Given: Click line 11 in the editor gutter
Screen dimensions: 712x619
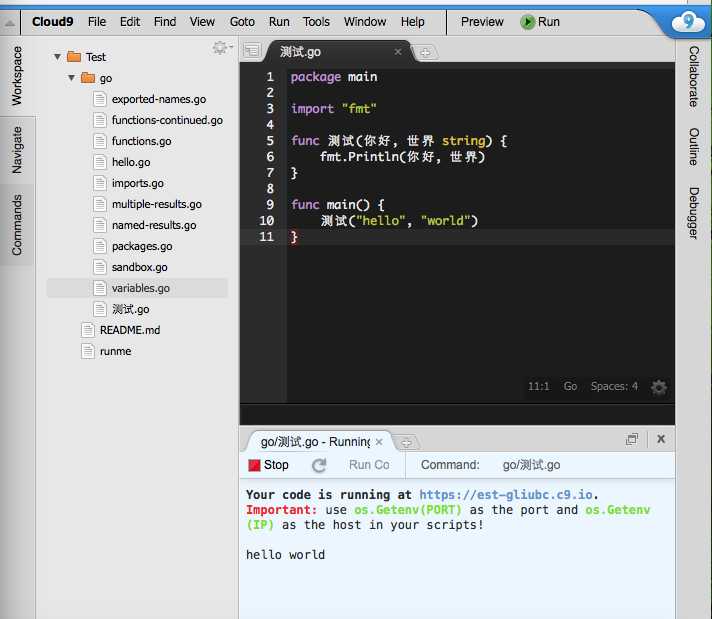Looking at the screenshot, I should [267, 237].
